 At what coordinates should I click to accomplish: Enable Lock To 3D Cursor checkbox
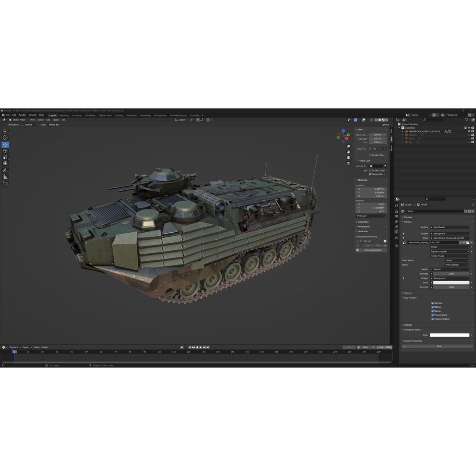370,171
